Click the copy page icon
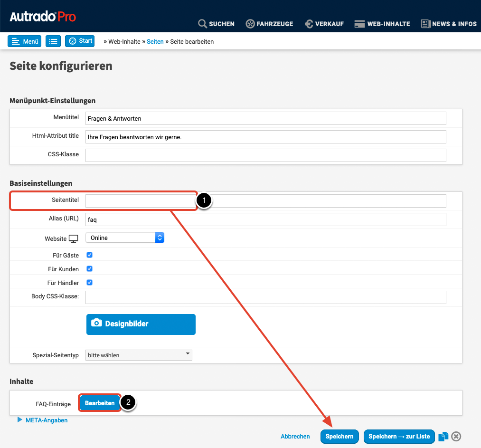Image resolution: width=481 pixels, height=448 pixels. click(x=443, y=437)
